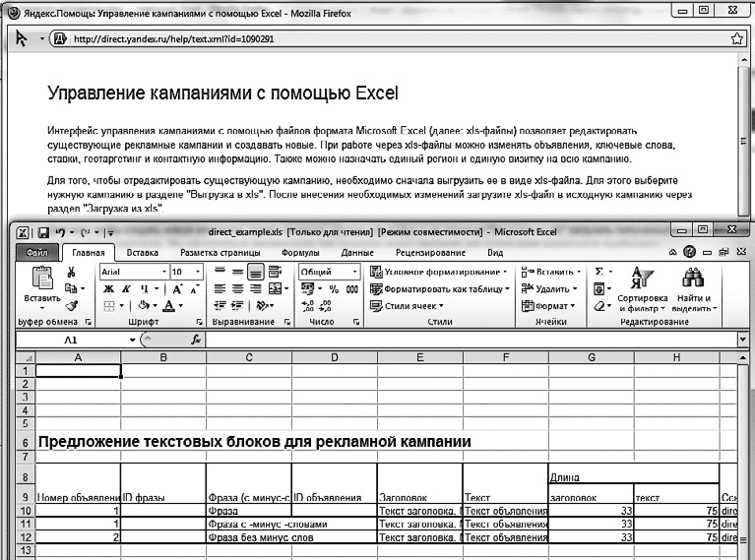Click the Cut scissors icon
This screenshot has height=560, width=755.
coord(71,273)
